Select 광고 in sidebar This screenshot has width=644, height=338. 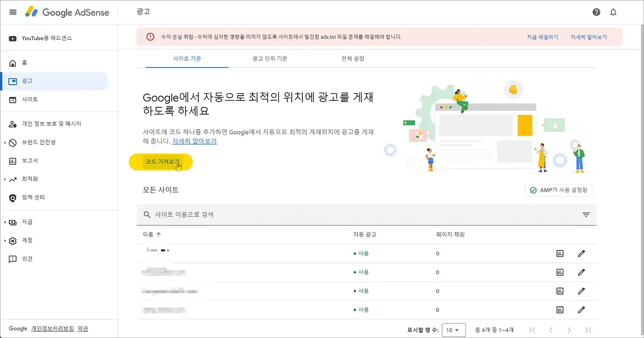point(54,81)
